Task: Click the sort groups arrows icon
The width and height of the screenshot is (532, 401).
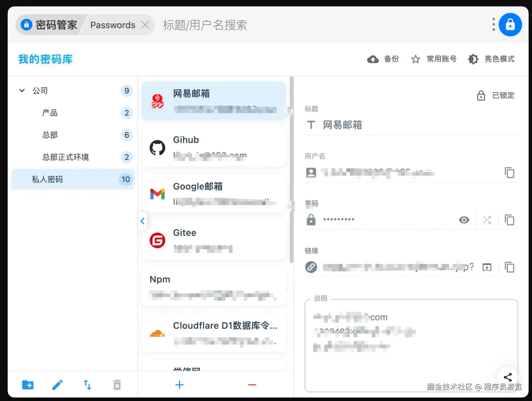Action: [x=87, y=385]
